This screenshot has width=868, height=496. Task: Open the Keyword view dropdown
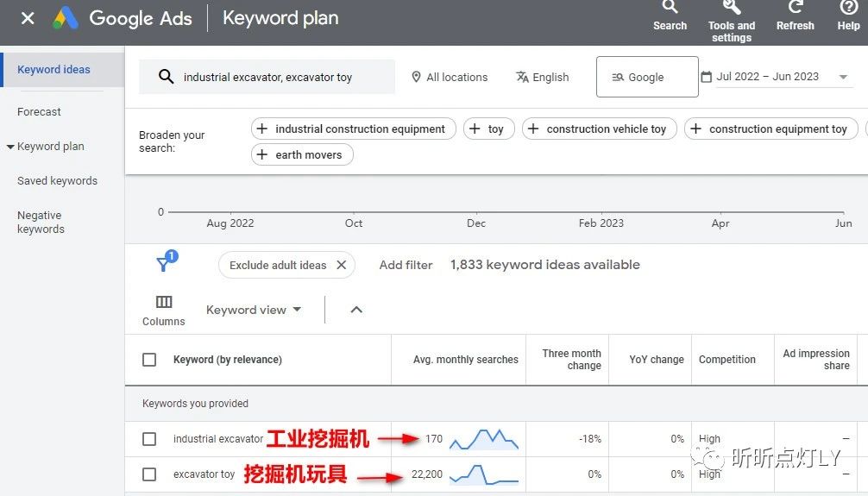(x=254, y=310)
